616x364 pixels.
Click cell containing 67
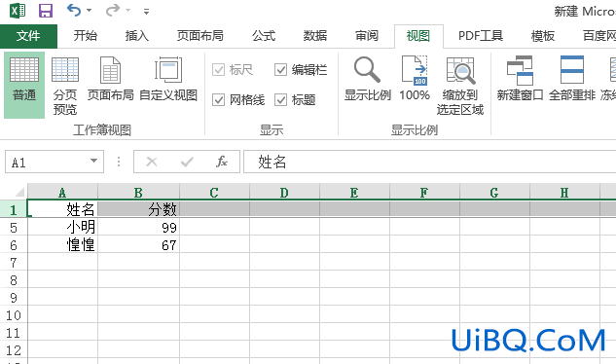tap(138, 245)
